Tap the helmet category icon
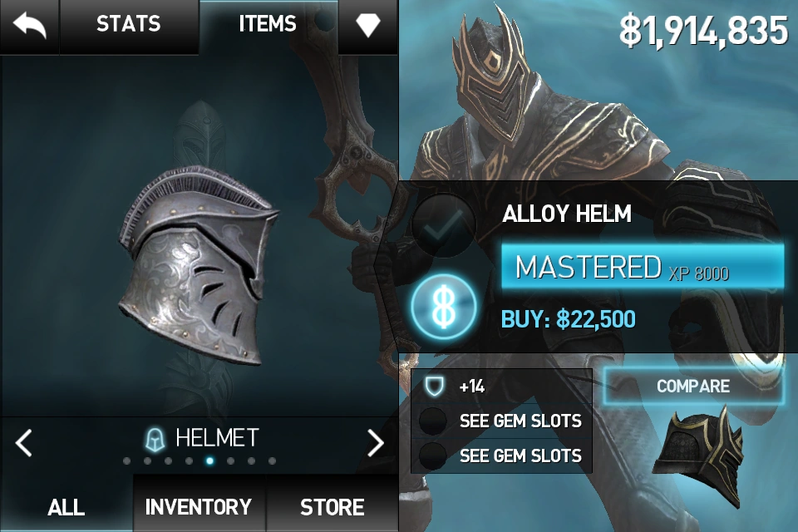 (x=155, y=439)
